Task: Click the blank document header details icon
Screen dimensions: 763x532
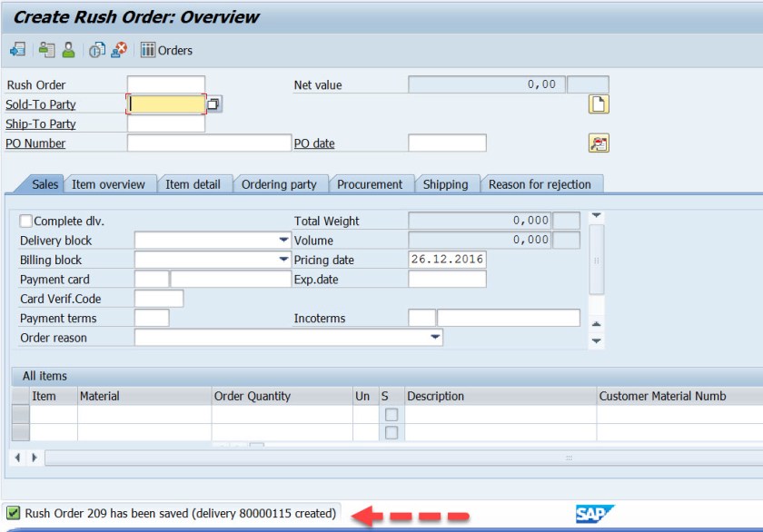Action: tap(599, 104)
